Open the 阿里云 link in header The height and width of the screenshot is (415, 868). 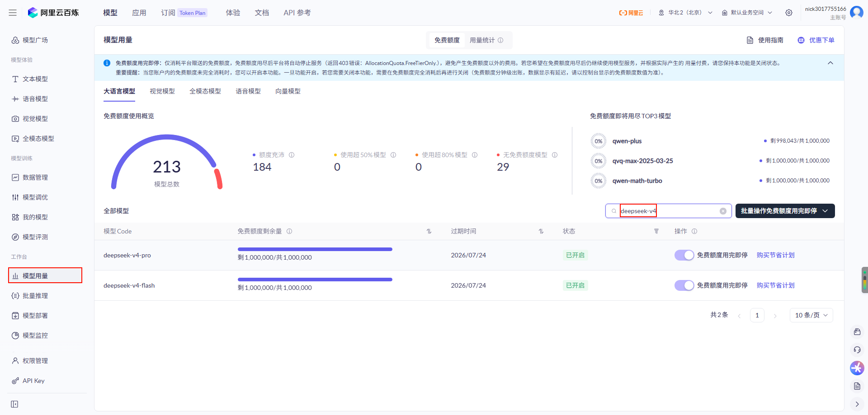631,13
